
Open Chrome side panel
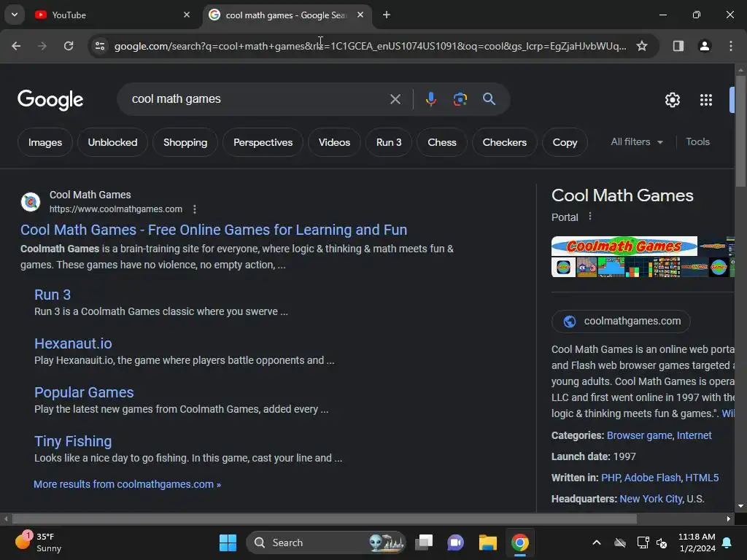pyautogui.click(x=678, y=46)
